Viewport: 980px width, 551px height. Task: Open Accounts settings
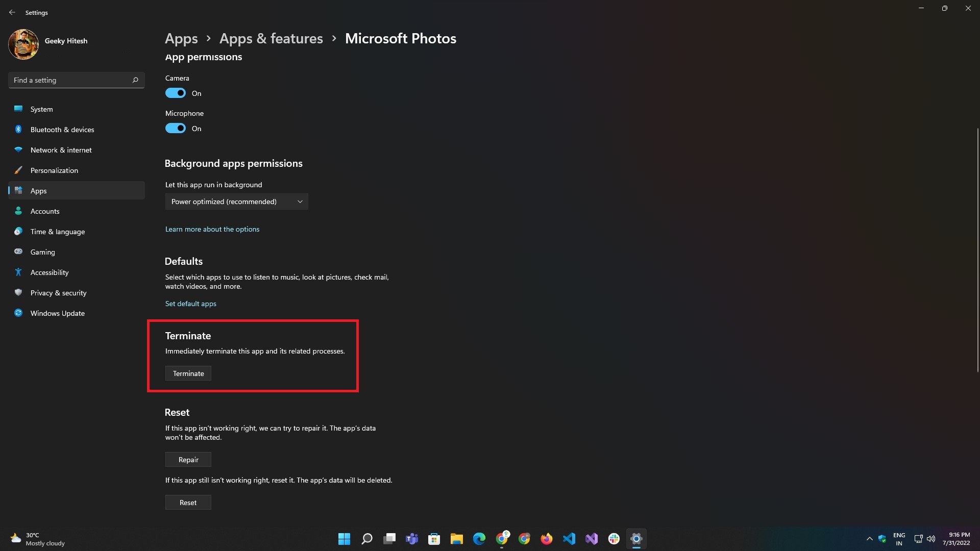(x=44, y=211)
